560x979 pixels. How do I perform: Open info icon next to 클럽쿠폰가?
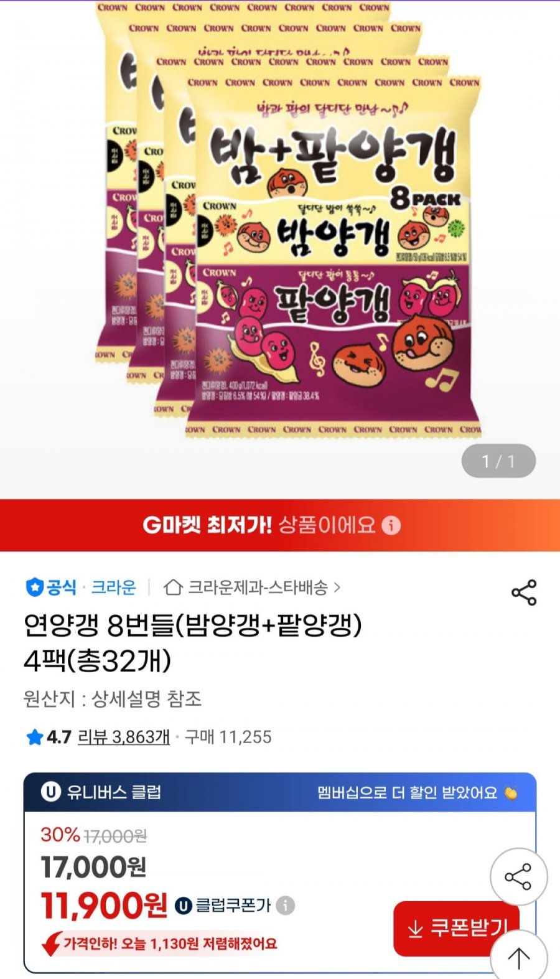pyautogui.click(x=285, y=905)
